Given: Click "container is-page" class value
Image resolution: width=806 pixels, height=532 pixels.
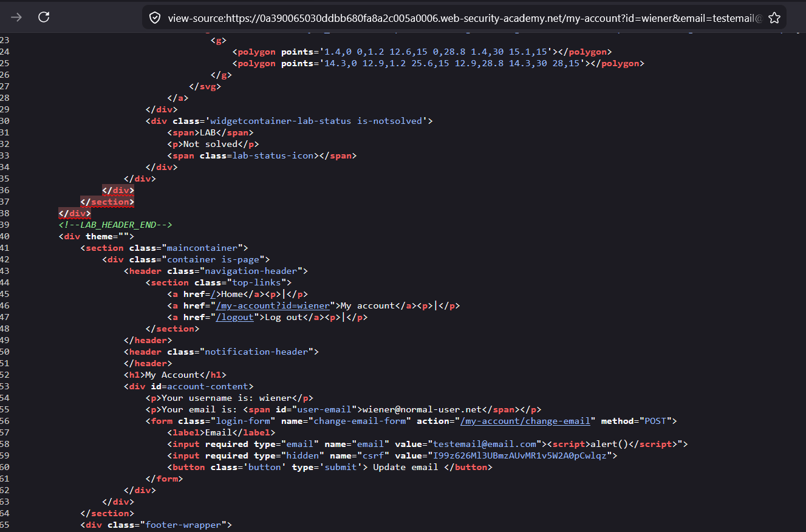Looking at the screenshot, I should [213, 260].
